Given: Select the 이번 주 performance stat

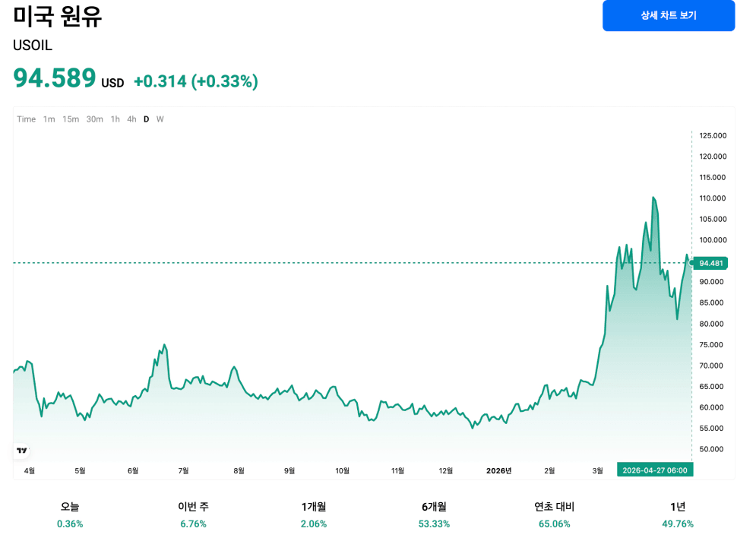Looking at the screenshot, I should pos(193,515).
